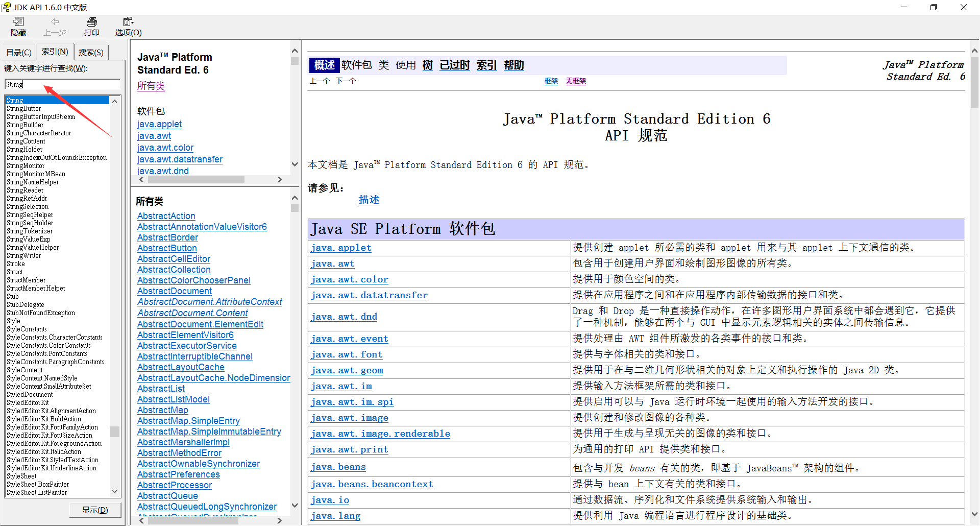Click the JDK API app icon in title bar
This screenshot has width=980, height=526.
click(x=6, y=7)
